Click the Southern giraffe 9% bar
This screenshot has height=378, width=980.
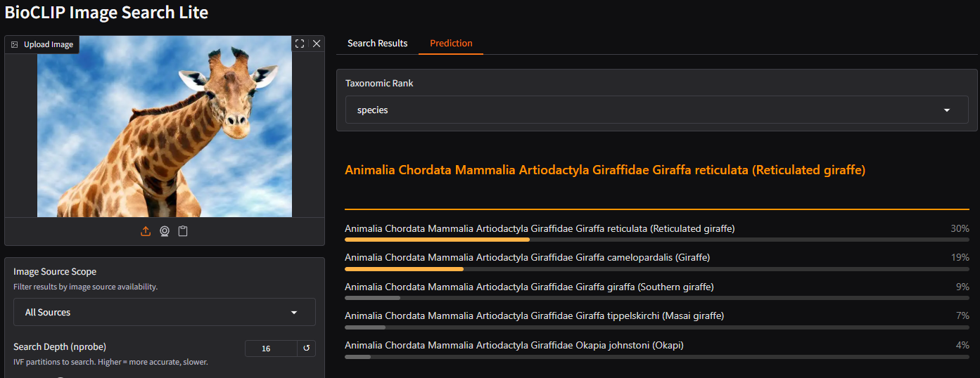pos(657,298)
